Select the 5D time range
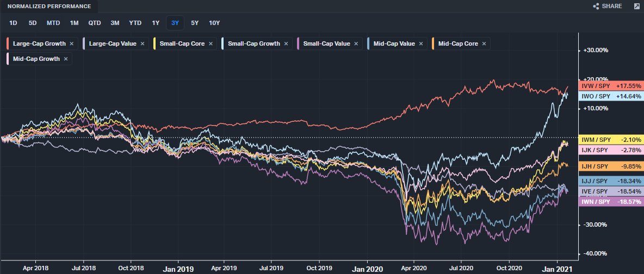 33,23
